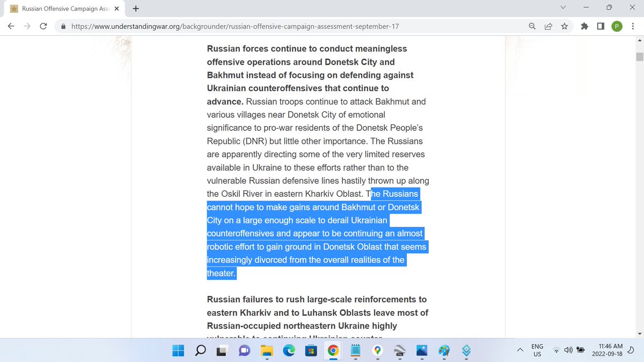Open Photos app from taskbar
The image size is (644, 362).
click(x=422, y=351)
